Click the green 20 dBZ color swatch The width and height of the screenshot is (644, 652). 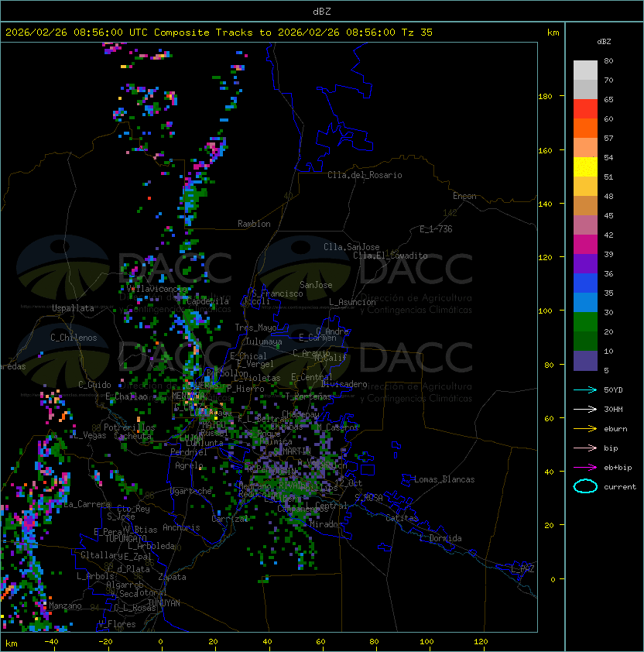[x=585, y=322]
